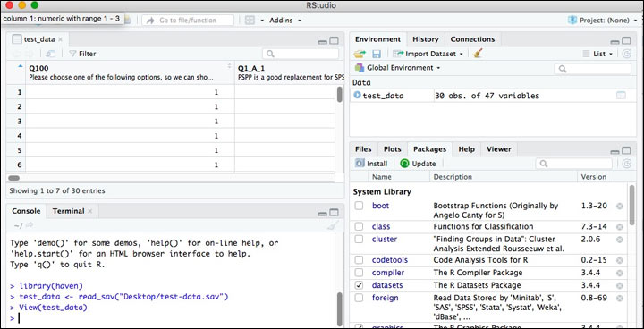
Task: Show data viewer in new window icon
Action: [x=50, y=54]
